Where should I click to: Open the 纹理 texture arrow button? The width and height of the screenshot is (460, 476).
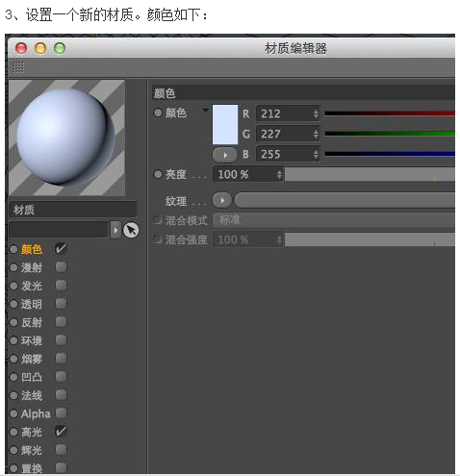pyautogui.click(x=222, y=200)
